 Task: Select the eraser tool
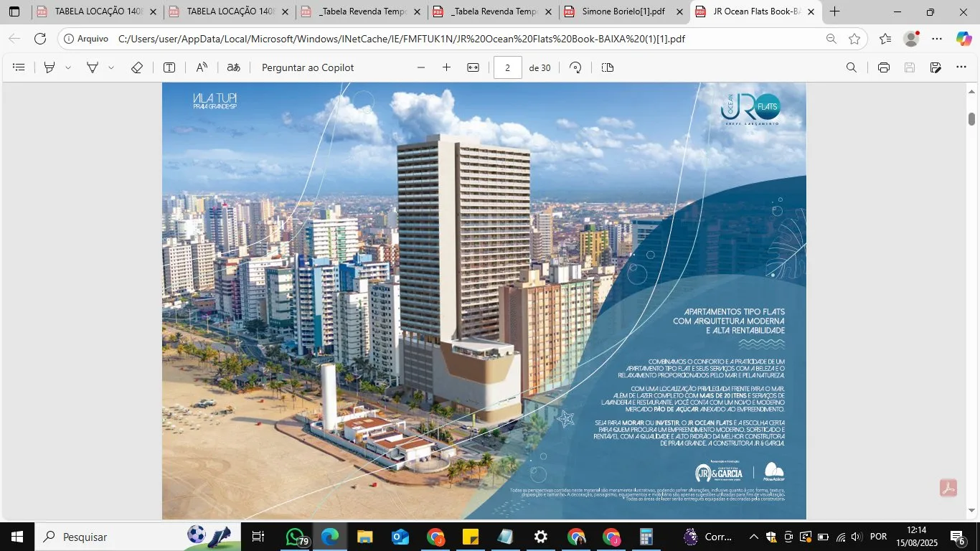[x=137, y=67]
